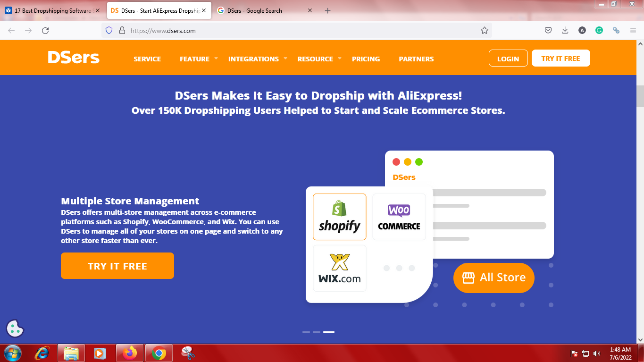
Task: Click the tracking protection shield icon
Action: [x=109, y=30]
